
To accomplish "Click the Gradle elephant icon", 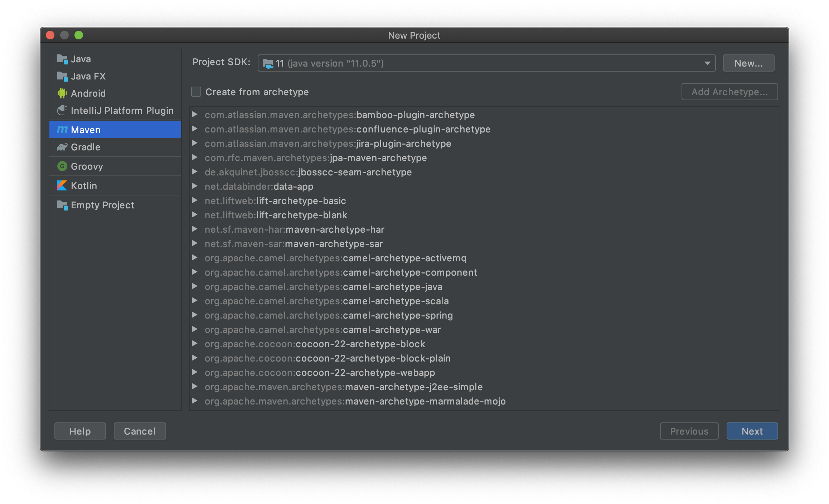I will point(62,147).
